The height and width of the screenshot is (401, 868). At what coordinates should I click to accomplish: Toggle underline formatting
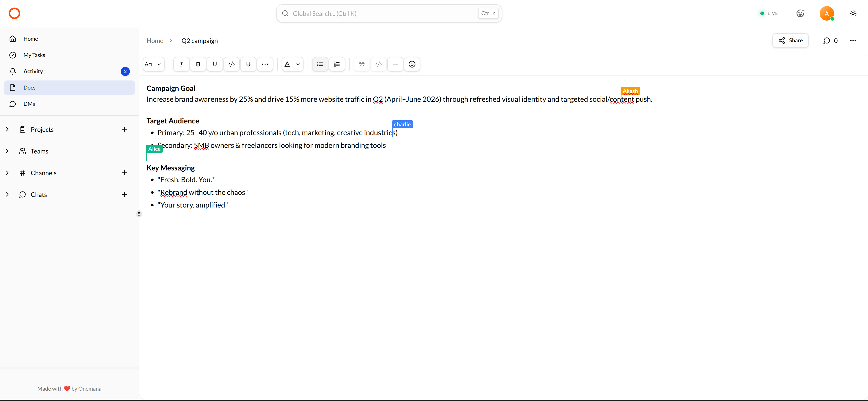click(215, 64)
